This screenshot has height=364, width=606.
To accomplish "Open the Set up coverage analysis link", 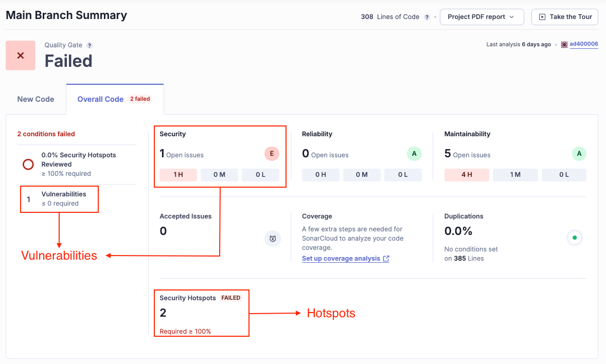I will (341, 259).
